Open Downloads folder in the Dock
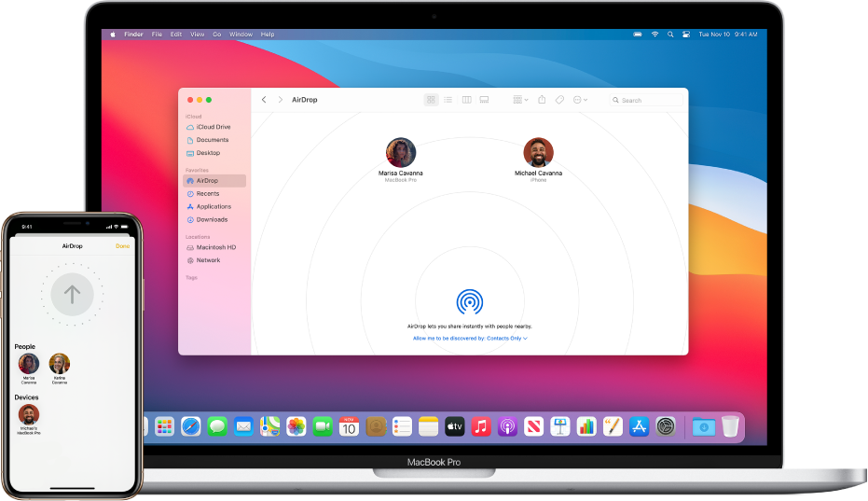Image resolution: width=868 pixels, height=501 pixels. [x=704, y=426]
